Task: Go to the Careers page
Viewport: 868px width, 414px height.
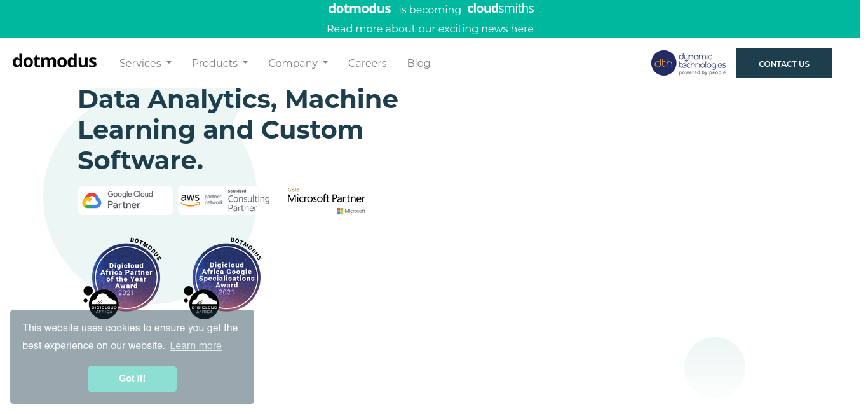Action: [367, 63]
